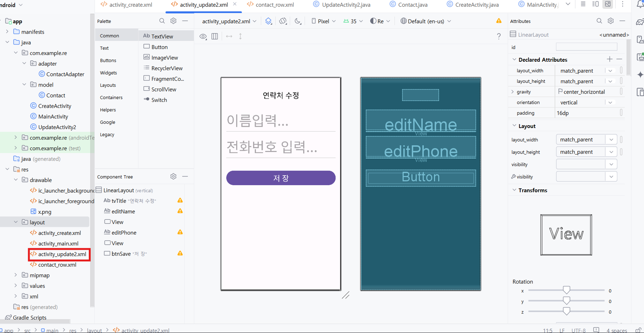Screen dimensions: 644x333
Task: Switch to Split view mode icon
Action: (x=595, y=4)
